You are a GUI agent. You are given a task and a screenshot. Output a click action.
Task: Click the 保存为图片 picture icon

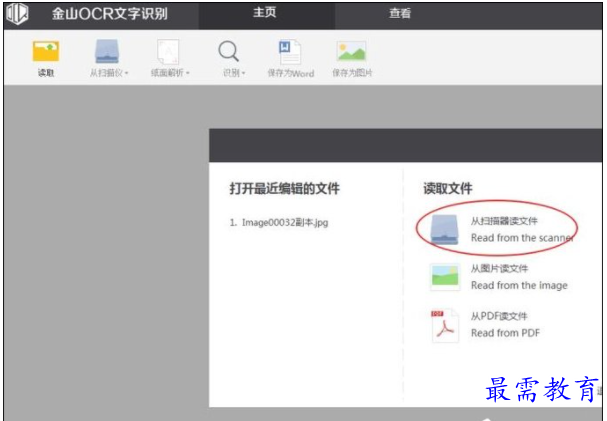click(352, 51)
